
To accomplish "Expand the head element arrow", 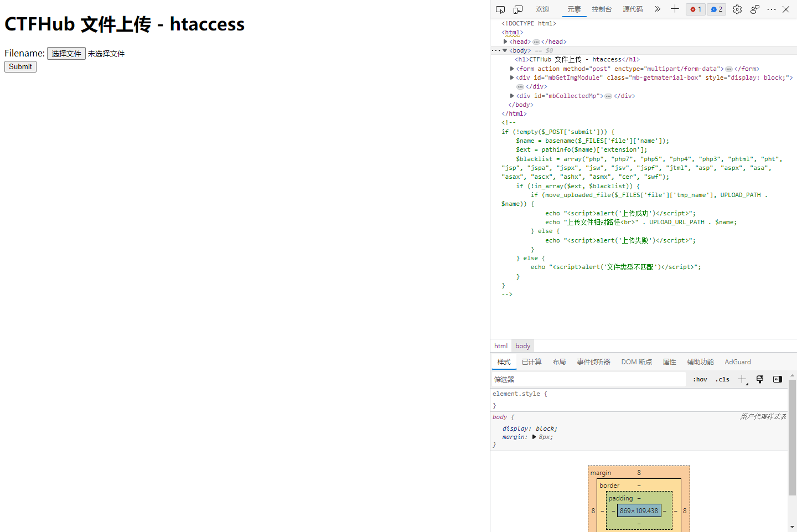I will pos(505,42).
